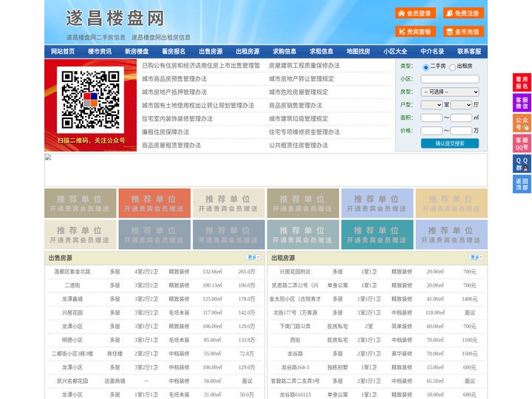532x399 pixels.
Task: Click the 会员登录 member login button
Action: 415,13
